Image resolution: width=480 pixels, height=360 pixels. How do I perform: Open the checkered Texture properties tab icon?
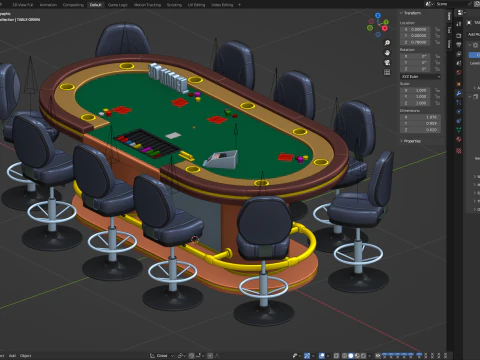pyautogui.click(x=459, y=151)
